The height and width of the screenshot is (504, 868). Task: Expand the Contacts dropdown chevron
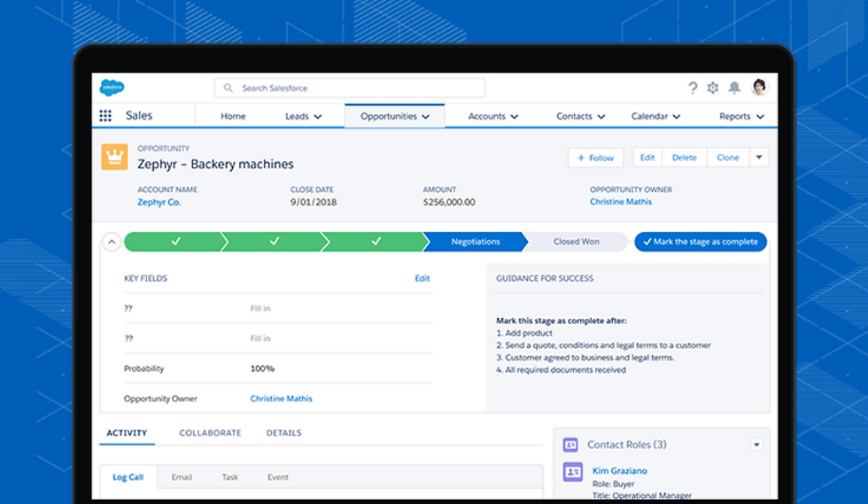[601, 117]
